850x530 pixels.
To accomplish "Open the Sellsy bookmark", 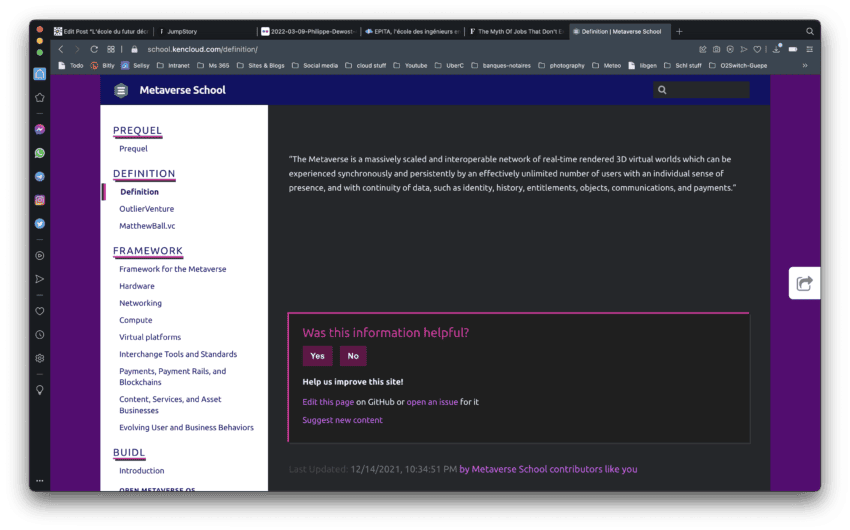I will [136, 66].
